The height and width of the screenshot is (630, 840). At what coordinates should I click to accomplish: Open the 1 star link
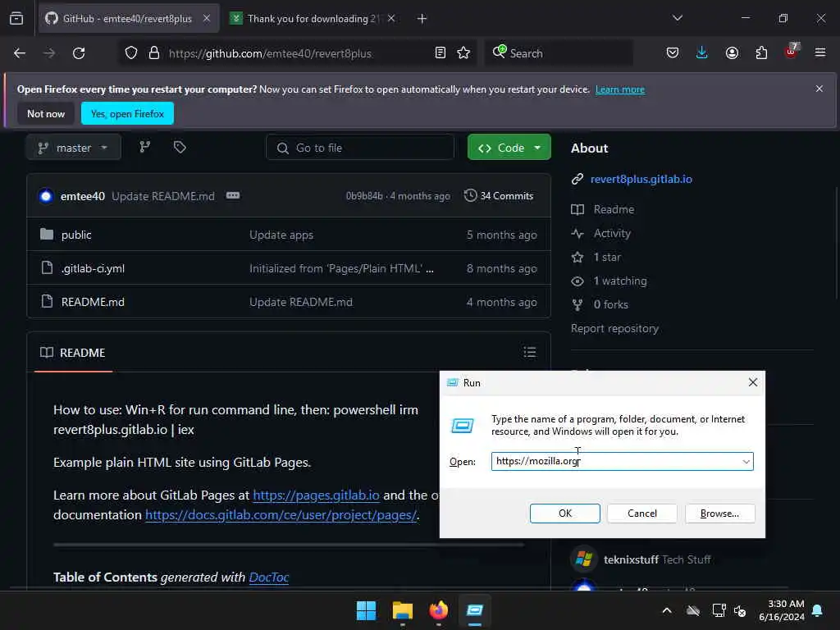pyautogui.click(x=607, y=257)
